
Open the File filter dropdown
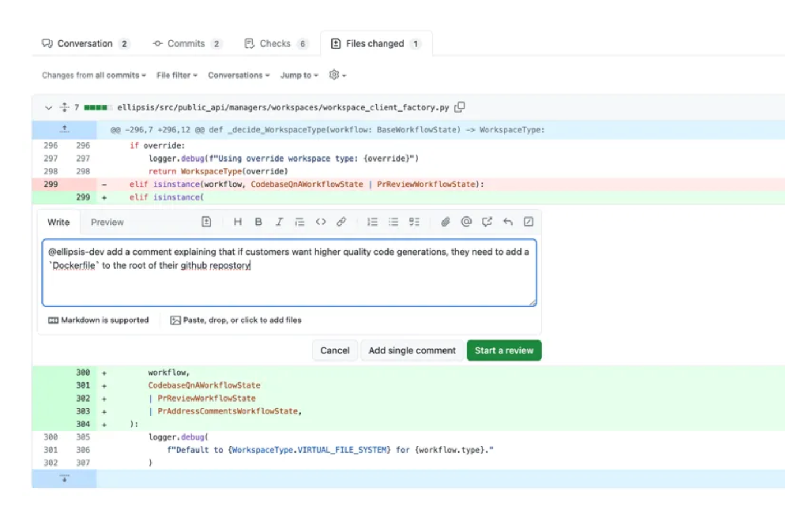(x=177, y=75)
